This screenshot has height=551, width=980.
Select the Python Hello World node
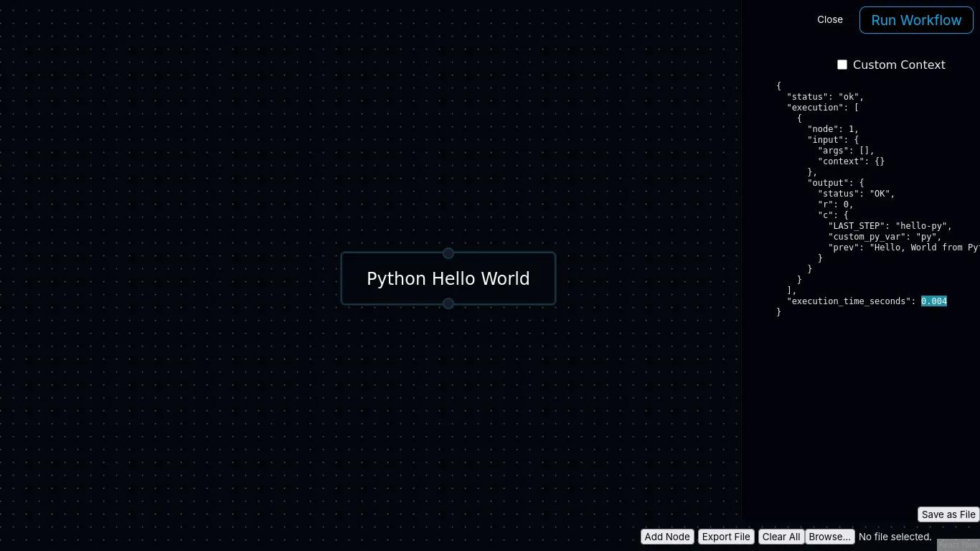(448, 278)
